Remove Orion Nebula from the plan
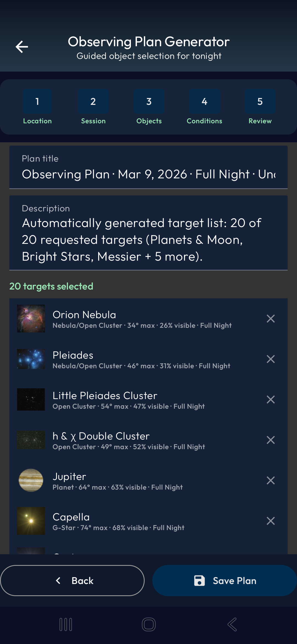Screen dimensions: 297x644 tap(270, 318)
